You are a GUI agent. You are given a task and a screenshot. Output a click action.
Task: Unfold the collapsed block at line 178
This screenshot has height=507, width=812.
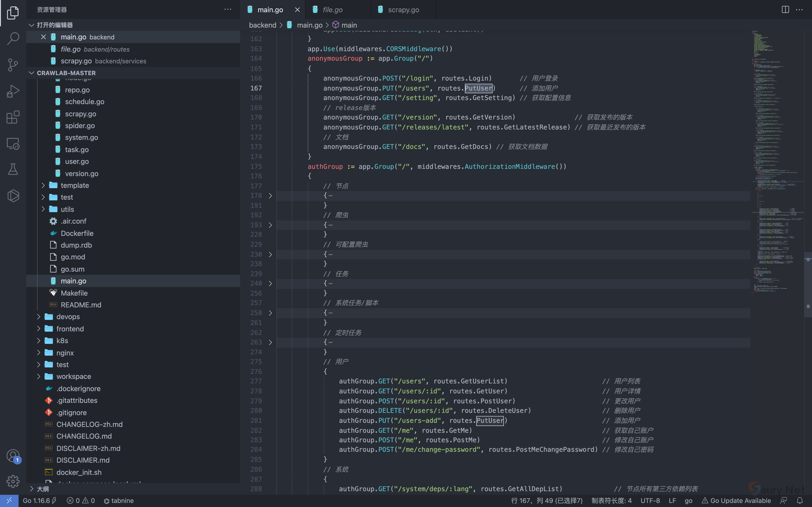tap(270, 196)
